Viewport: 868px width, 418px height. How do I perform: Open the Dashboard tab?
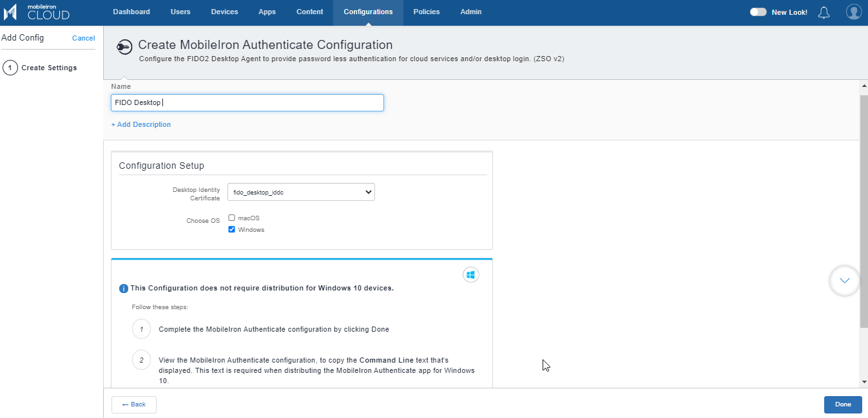point(131,12)
